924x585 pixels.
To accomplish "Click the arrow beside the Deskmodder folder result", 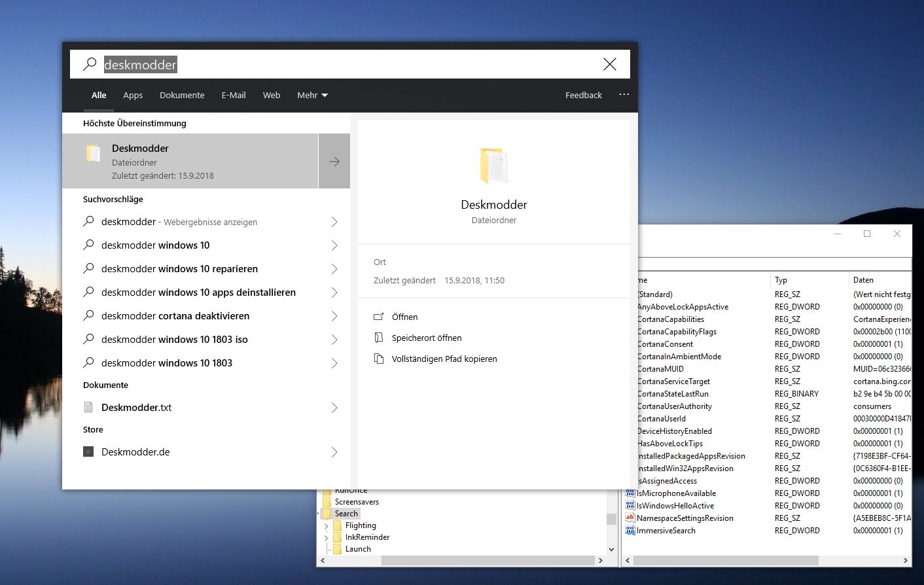I will [334, 162].
